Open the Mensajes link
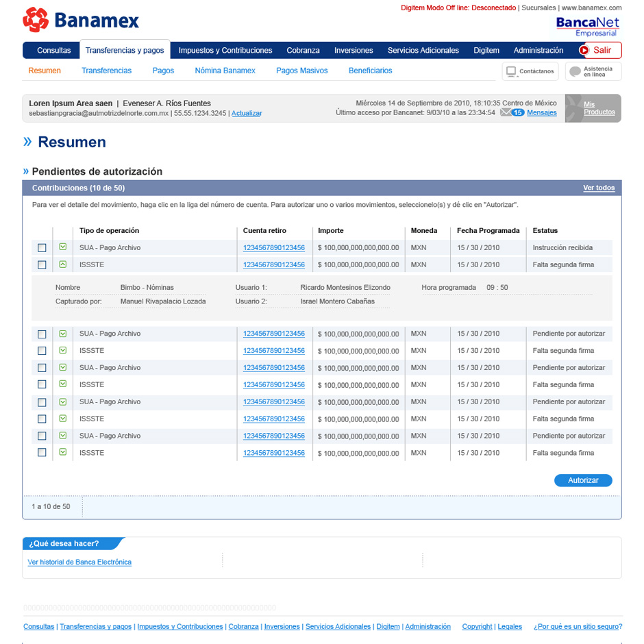This screenshot has height=644, width=644. [542, 112]
